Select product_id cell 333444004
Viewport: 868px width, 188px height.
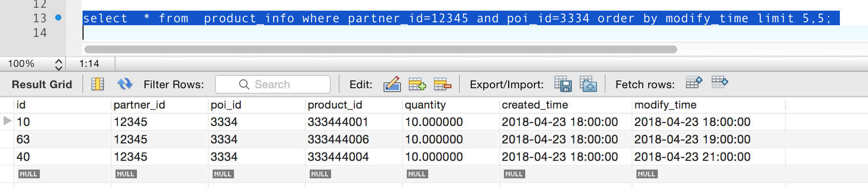pyautogui.click(x=354, y=157)
